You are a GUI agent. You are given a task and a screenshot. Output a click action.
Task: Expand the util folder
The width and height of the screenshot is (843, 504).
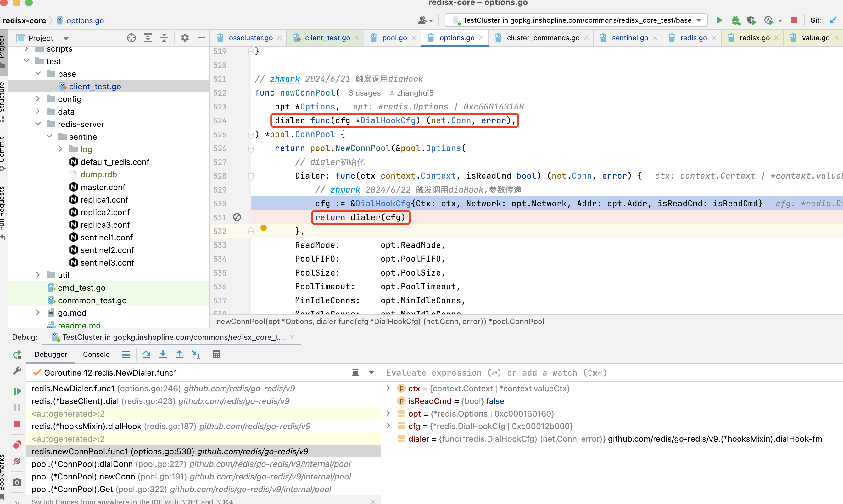pos(38,275)
